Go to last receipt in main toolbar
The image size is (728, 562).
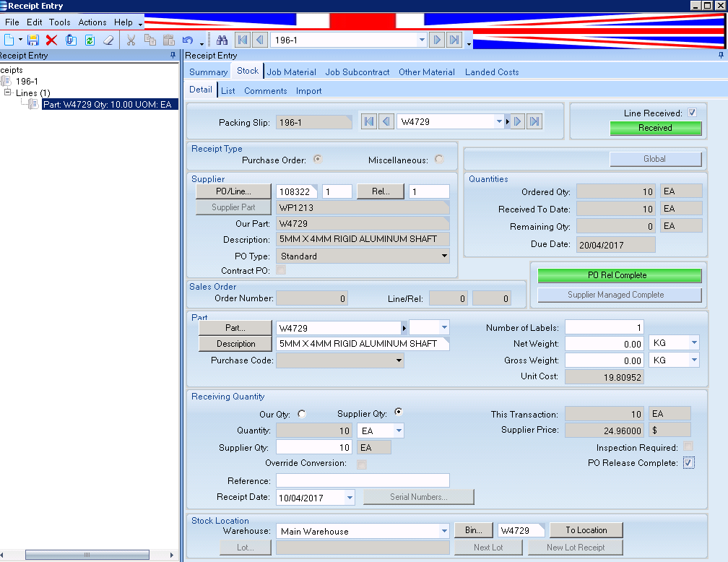click(454, 40)
